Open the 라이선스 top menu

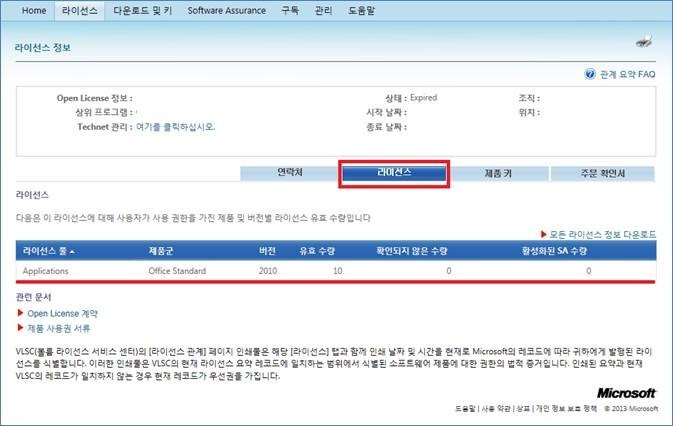[x=79, y=10]
